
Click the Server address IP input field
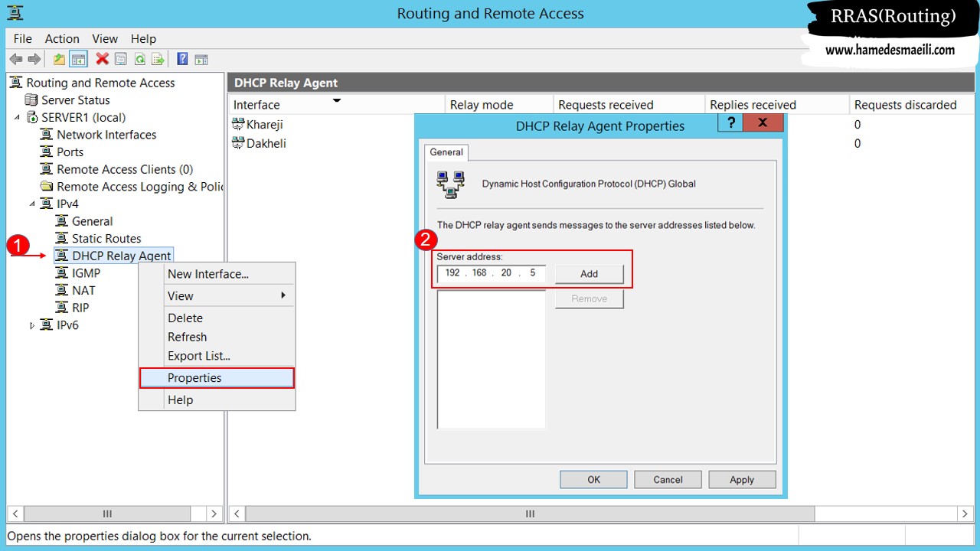[x=492, y=273]
